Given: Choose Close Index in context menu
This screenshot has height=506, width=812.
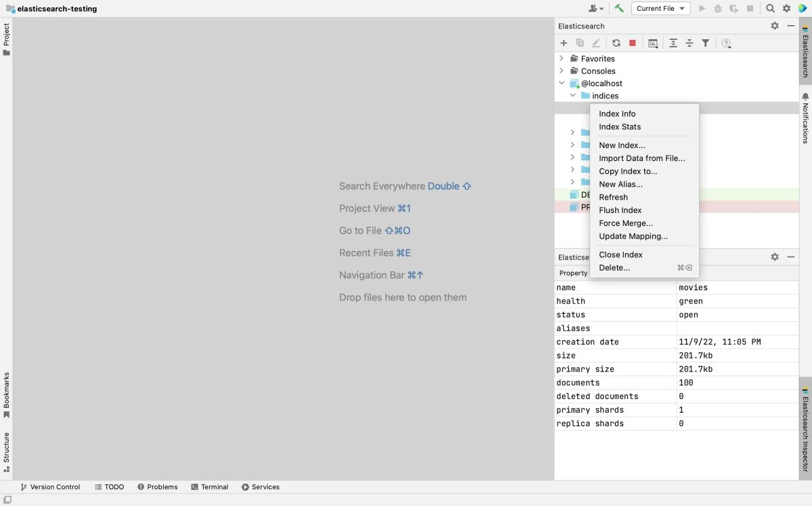Looking at the screenshot, I should (x=645, y=254).
